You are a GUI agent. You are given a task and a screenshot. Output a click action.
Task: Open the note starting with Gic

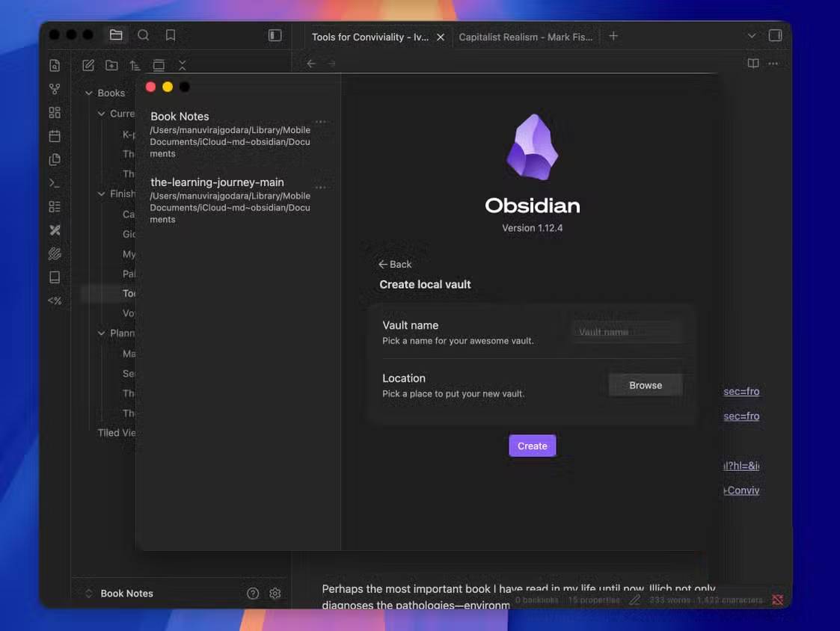[129, 234]
